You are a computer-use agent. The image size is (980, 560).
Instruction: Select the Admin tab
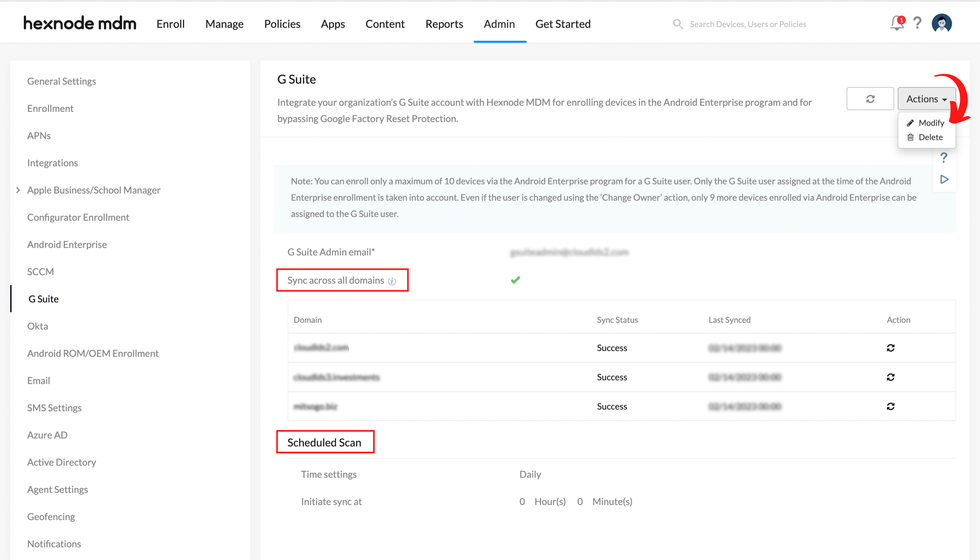(499, 24)
